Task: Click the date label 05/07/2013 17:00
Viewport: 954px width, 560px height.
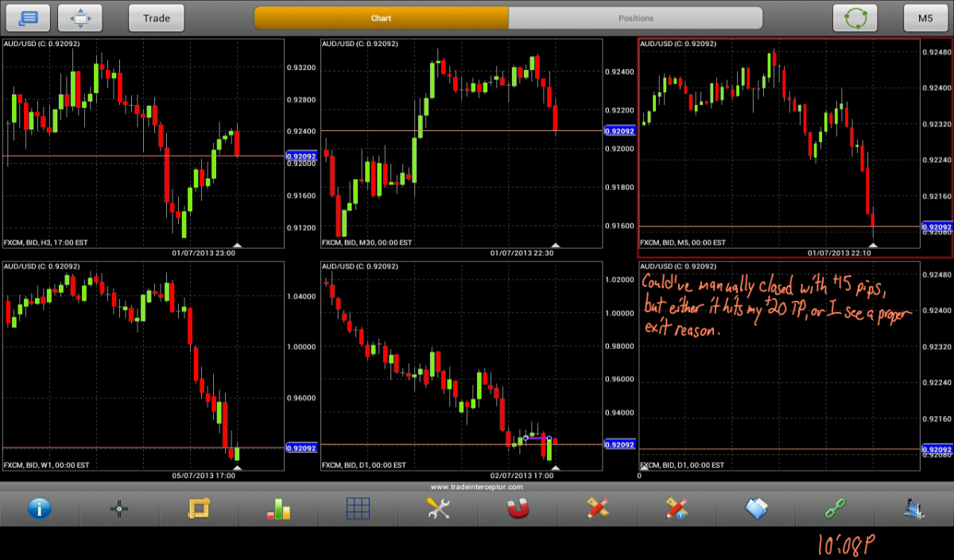Action: click(204, 476)
